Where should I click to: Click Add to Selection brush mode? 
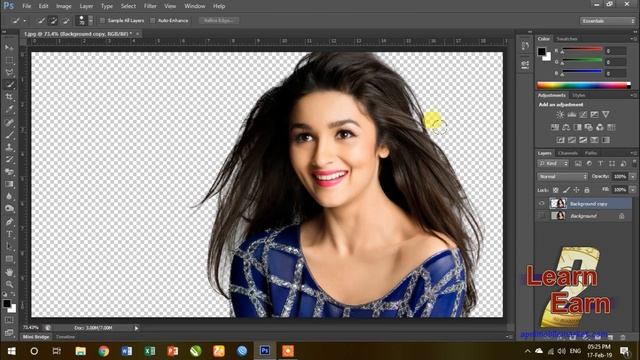pos(53,20)
